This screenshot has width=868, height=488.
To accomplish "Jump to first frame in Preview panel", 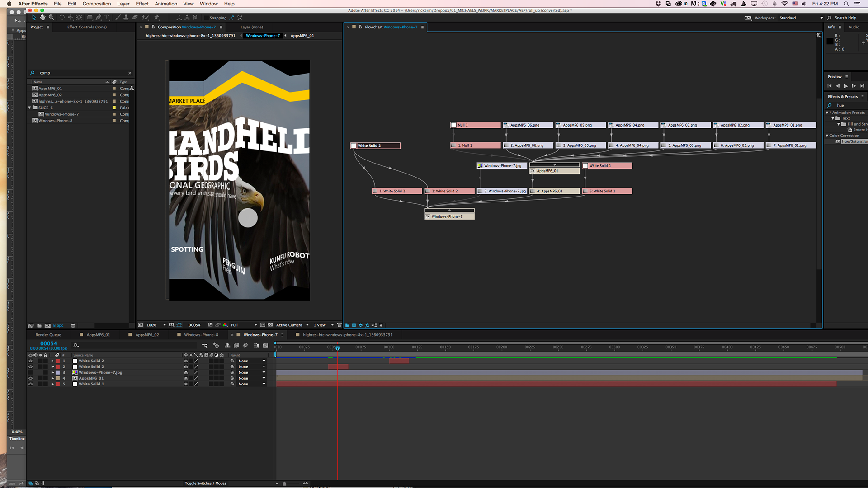I will pyautogui.click(x=830, y=86).
